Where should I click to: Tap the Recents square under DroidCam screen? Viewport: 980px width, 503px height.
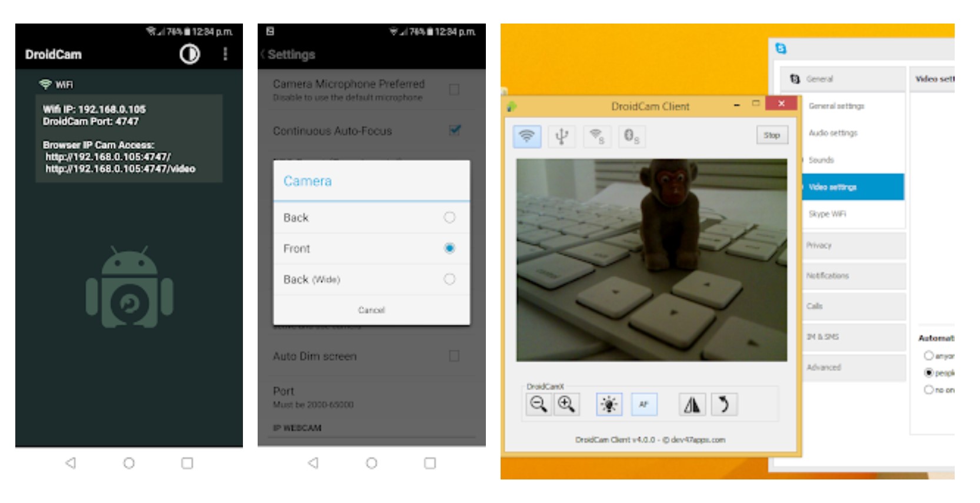coord(187,463)
